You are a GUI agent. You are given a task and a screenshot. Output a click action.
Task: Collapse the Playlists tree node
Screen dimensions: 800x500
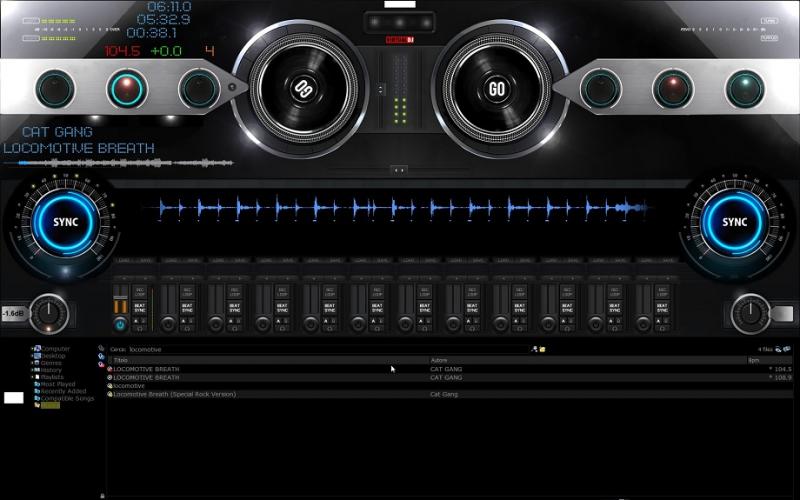32,377
